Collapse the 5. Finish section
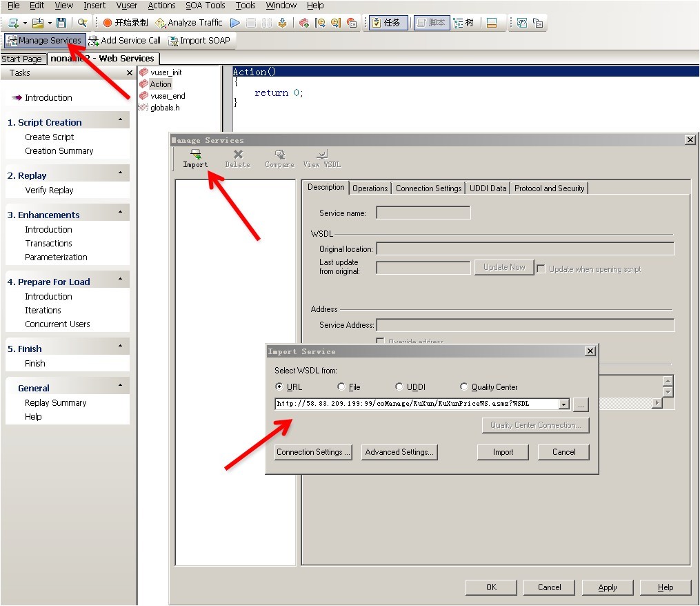Viewport: 700px width, 606px height. pos(120,346)
